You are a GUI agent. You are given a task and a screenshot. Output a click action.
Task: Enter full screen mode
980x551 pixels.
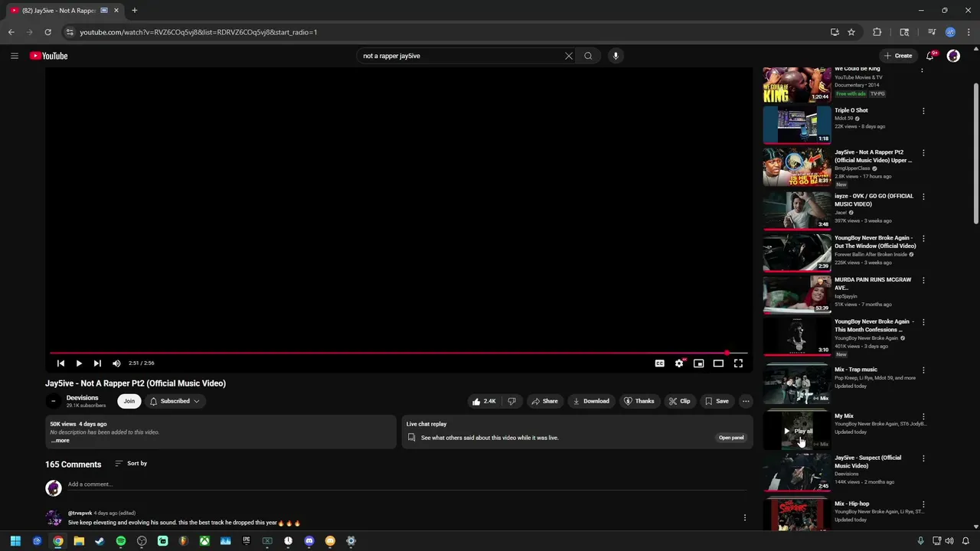pyautogui.click(x=738, y=364)
